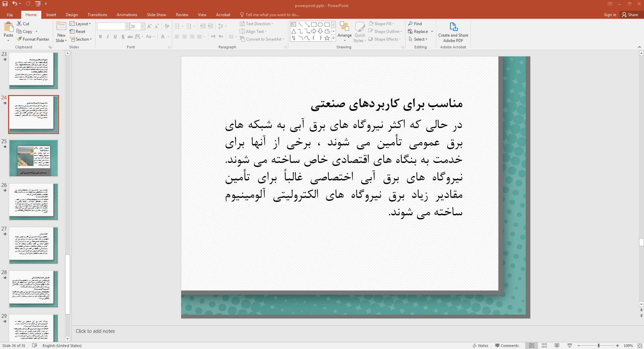Open the Shape Fill dropdown
The height and width of the screenshot is (349, 644).
(x=381, y=24)
